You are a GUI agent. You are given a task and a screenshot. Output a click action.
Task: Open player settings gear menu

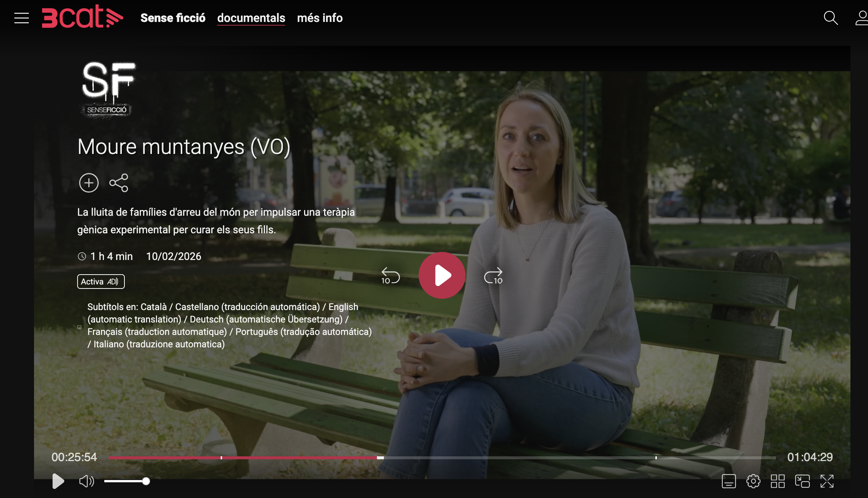point(753,481)
